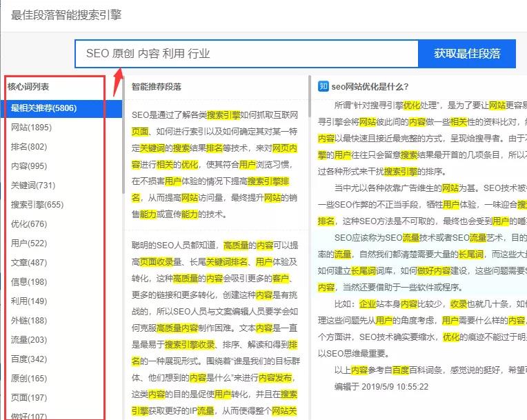Click the 知 icon beside the article title
This screenshot has width=527, height=420.
(324, 86)
